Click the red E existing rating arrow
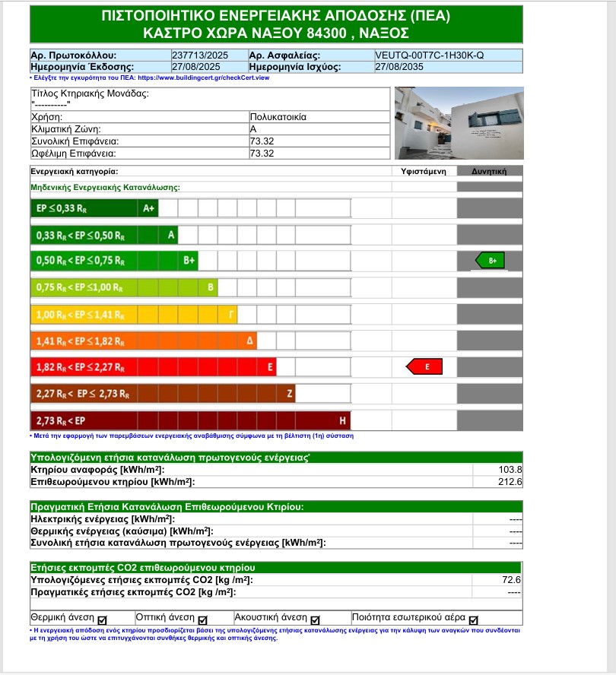The width and height of the screenshot is (616, 675). point(424,367)
